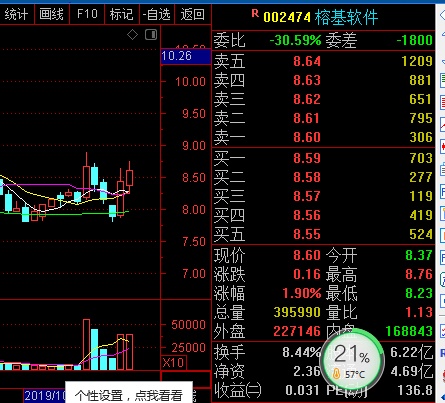Click the 6.22亿 share capital value
The image size is (445, 403).
[412, 352]
